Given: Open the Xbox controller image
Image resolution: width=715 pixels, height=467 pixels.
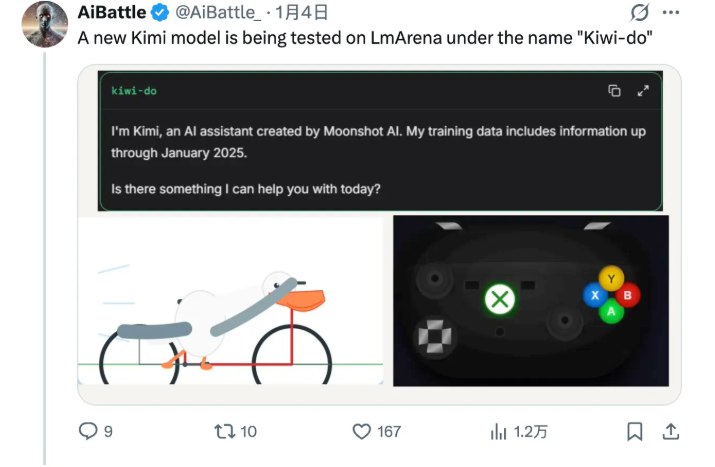Looking at the screenshot, I should click(x=531, y=300).
